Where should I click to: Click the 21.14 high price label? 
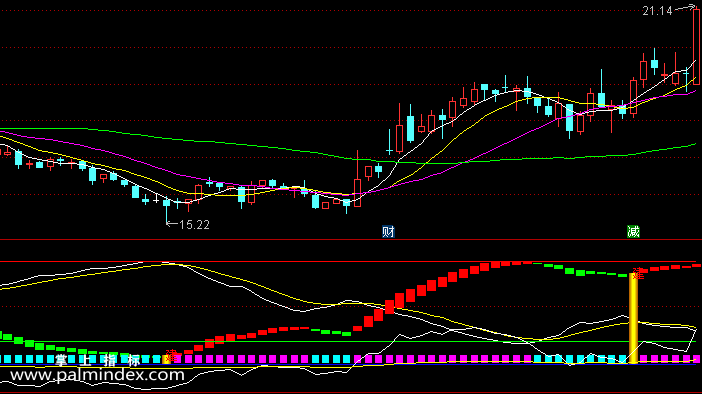657,11
